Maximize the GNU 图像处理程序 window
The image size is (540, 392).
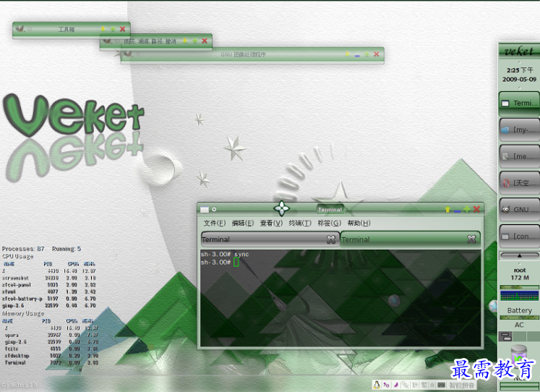click(367, 54)
